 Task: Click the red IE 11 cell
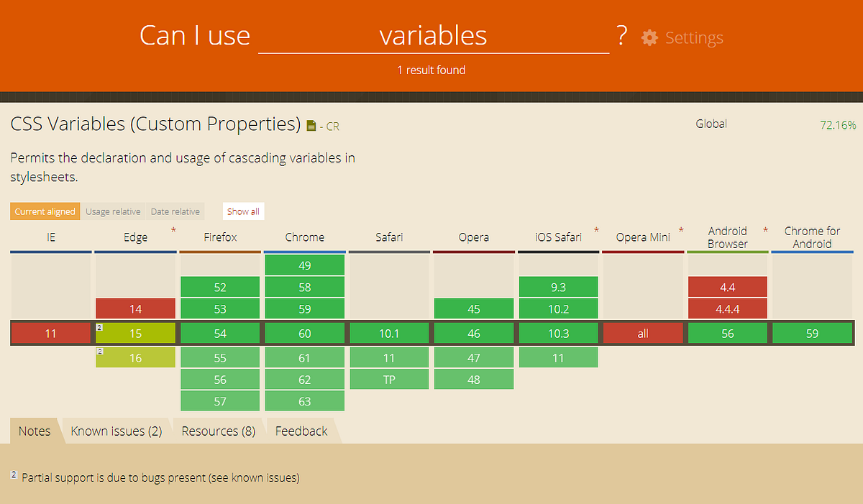coord(50,333)
